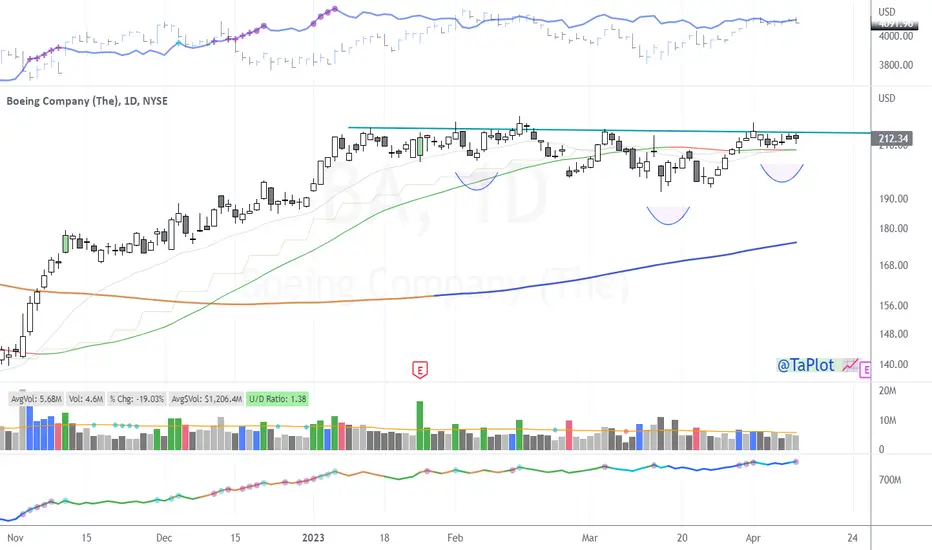Click the 20 date label after Mar
This screenshot has height=550, width=932.
(682, 538)
